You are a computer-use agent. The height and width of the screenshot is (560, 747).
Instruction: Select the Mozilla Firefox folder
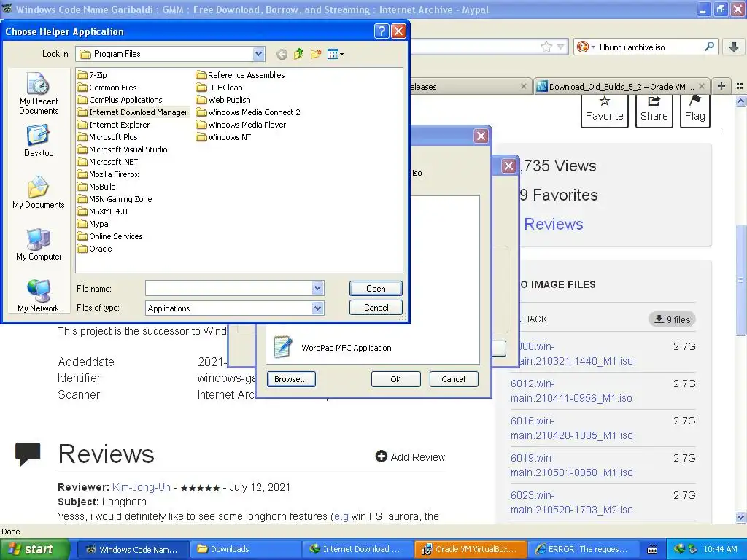(x=108, y=174)
